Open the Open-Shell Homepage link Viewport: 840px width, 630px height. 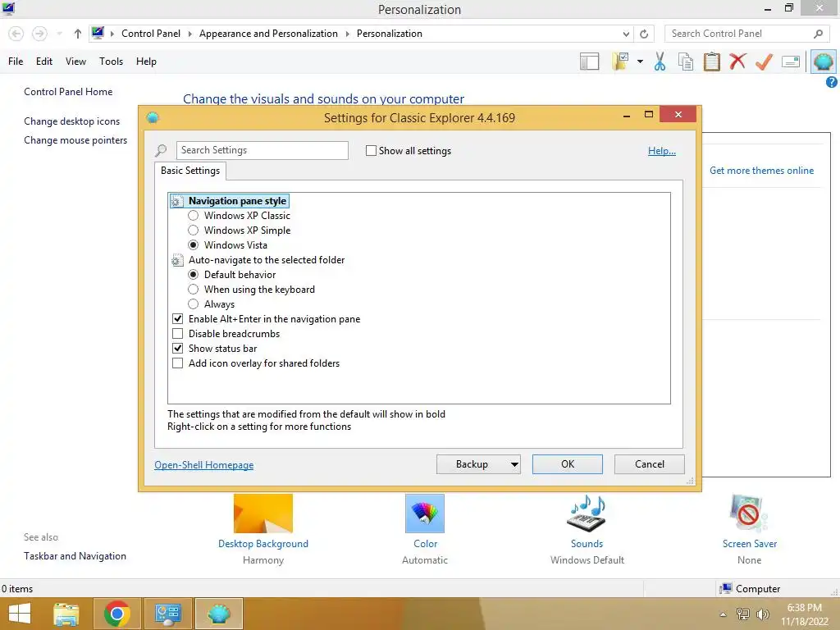(203, 465)
